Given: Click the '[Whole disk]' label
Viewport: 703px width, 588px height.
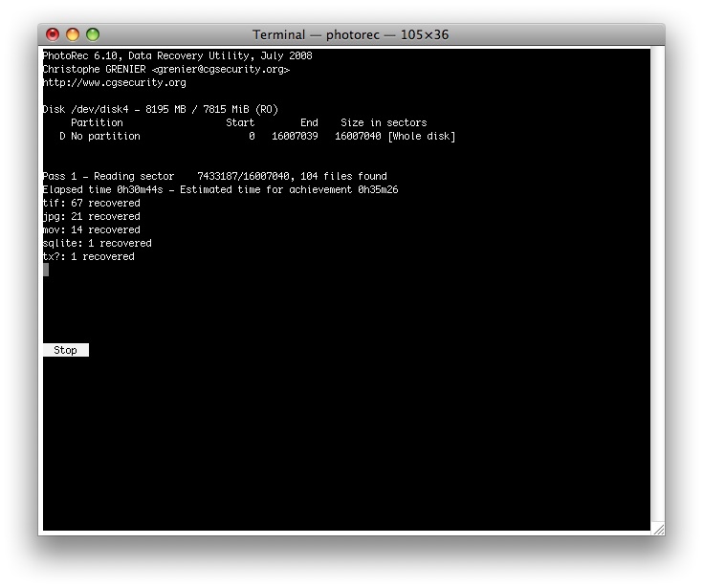Looking at the screenshot, I should 421,136.
